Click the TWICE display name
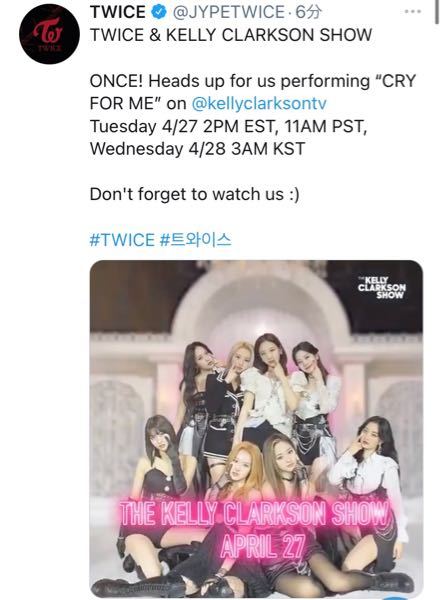Viewport: 443px width, 600px height. coord(117,12)
